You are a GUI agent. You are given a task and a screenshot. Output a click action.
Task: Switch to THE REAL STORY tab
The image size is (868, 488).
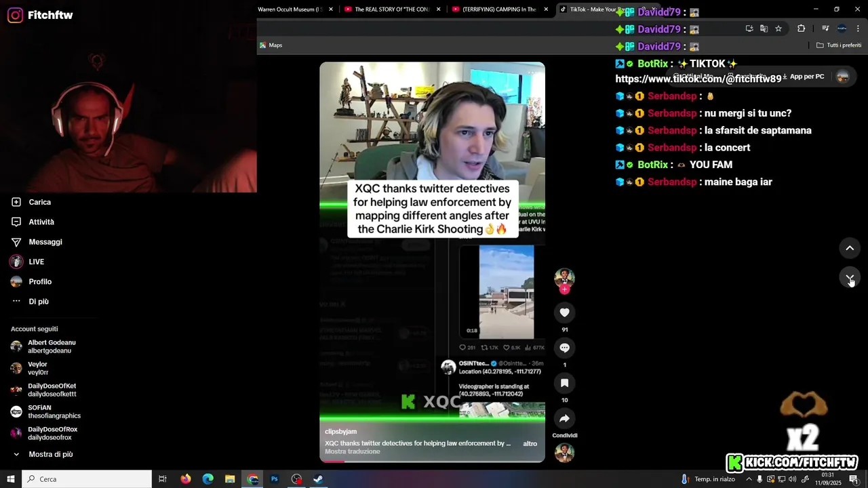(393, 9)
